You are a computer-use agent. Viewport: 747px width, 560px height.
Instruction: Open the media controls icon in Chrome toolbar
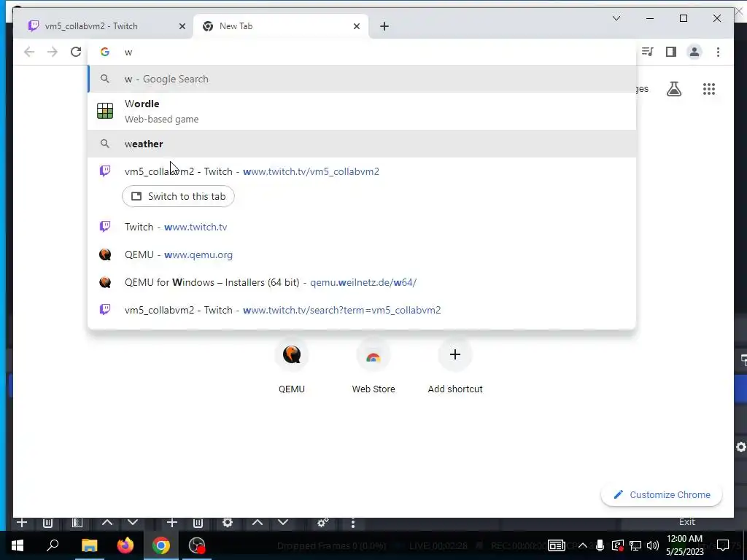click(648, 52)
